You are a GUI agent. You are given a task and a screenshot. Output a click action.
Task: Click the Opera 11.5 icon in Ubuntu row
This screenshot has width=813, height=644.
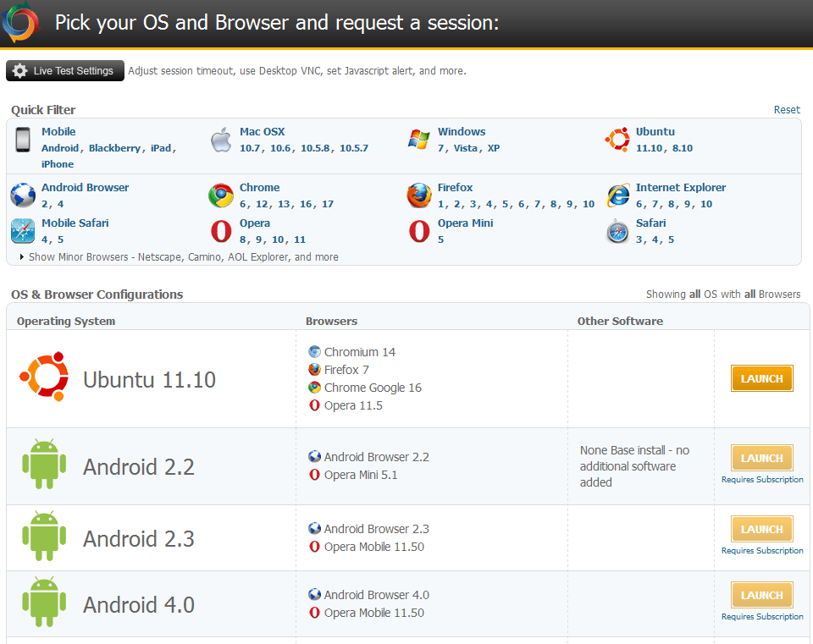click(314, 405)
